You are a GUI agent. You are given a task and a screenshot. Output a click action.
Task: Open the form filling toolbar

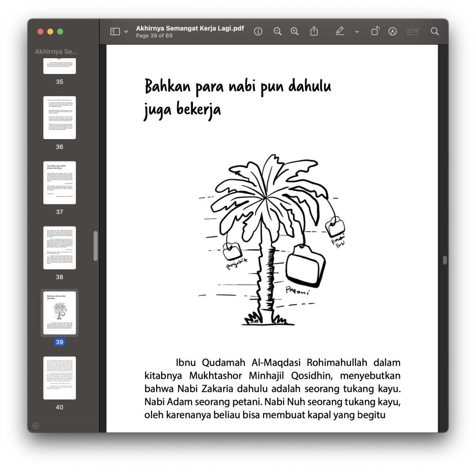point(413,31)
